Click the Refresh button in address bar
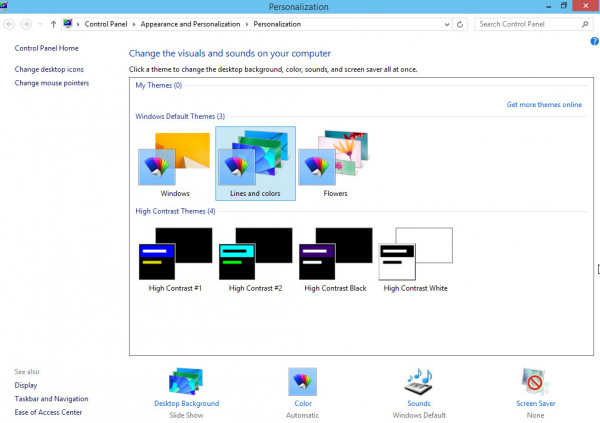 [x=460, y=24]
